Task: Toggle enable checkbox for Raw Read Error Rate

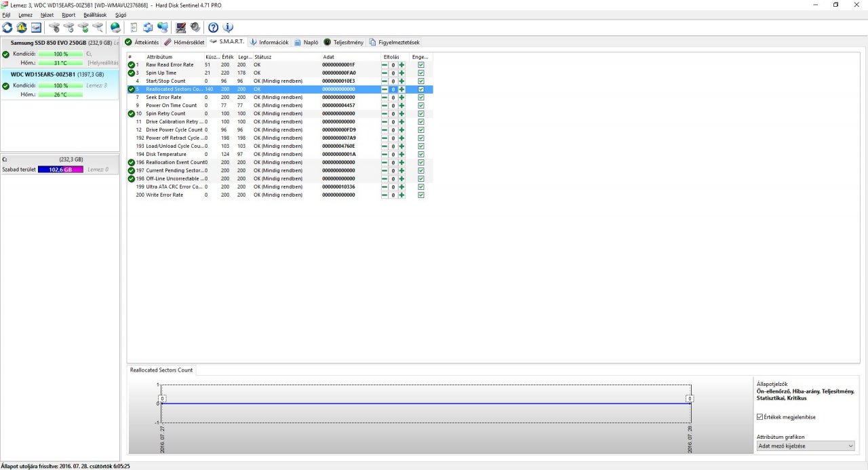Action: click(x=421, y=65)
